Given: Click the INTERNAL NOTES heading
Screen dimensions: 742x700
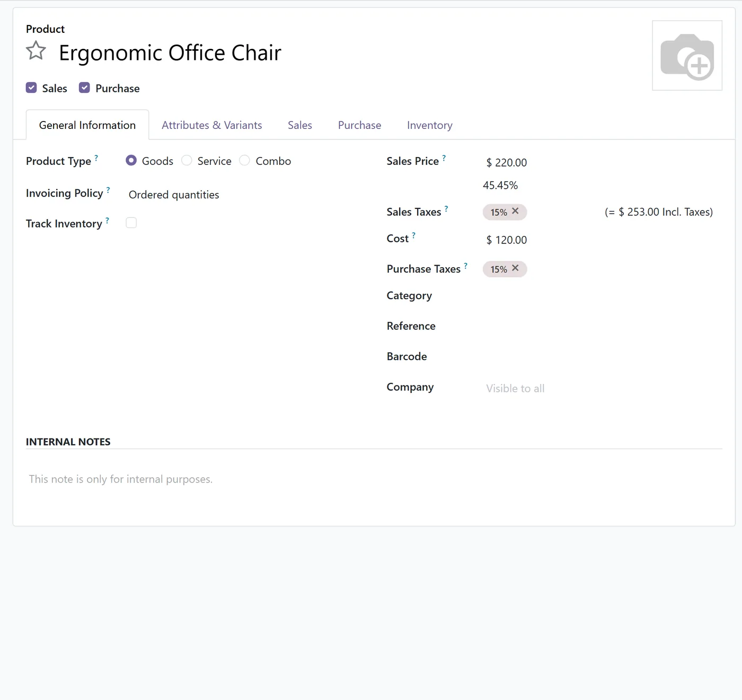Looking at the screenshot, I should pyautogui.click(x=68, y=442).
